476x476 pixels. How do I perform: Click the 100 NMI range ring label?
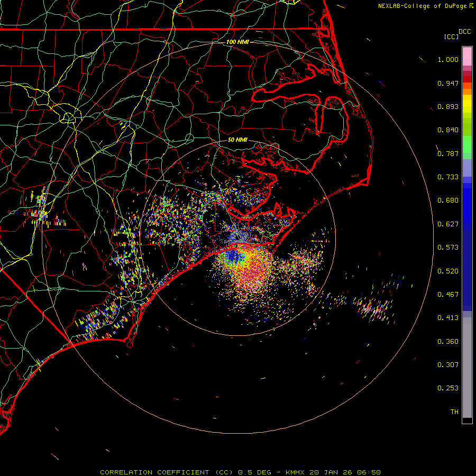click(x=237, y=42)
